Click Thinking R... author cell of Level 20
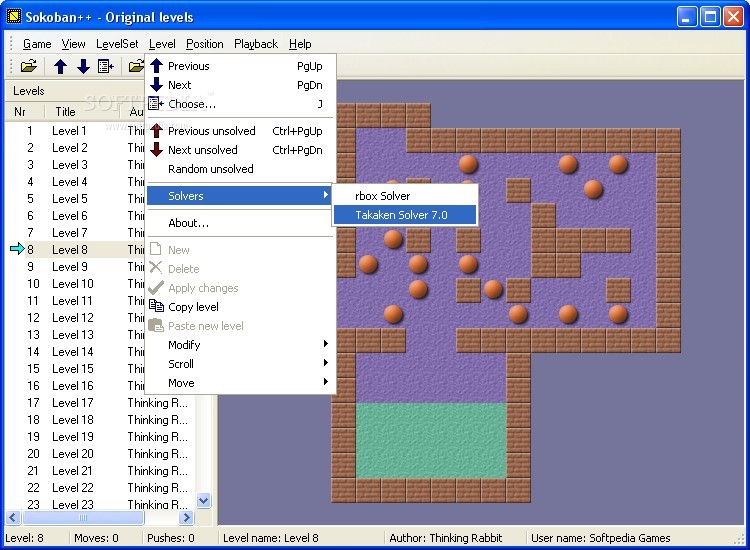The width and height of the screenshot is (750, 550). (x=157, y=454)
